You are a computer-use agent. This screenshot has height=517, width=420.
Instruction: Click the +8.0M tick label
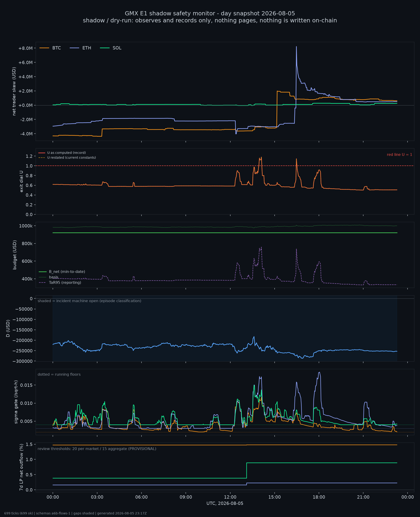(x=25, y=48)
